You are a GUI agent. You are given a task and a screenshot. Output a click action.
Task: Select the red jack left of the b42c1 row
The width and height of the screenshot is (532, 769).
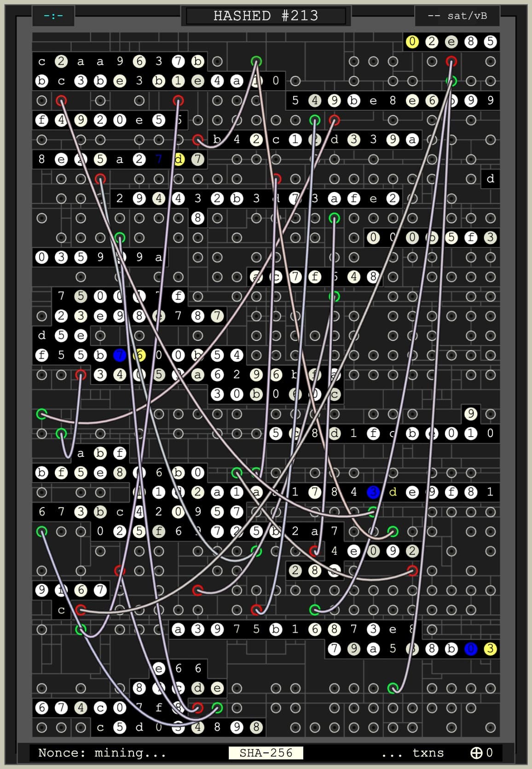[x=198, y=140]
